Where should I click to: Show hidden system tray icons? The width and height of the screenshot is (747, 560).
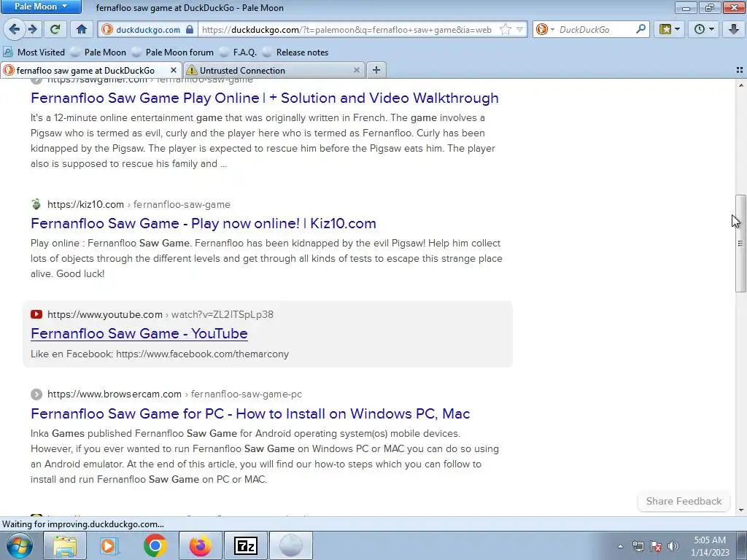(620, 546)
